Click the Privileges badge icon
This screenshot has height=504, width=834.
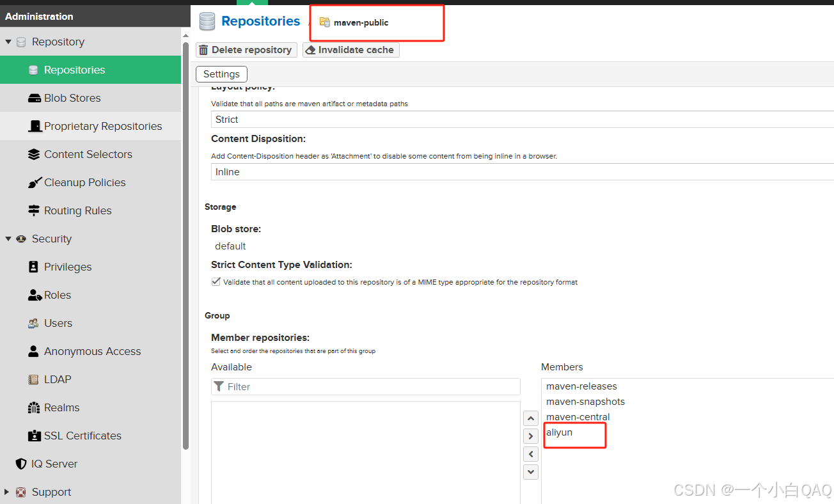[x=34, y=267]
